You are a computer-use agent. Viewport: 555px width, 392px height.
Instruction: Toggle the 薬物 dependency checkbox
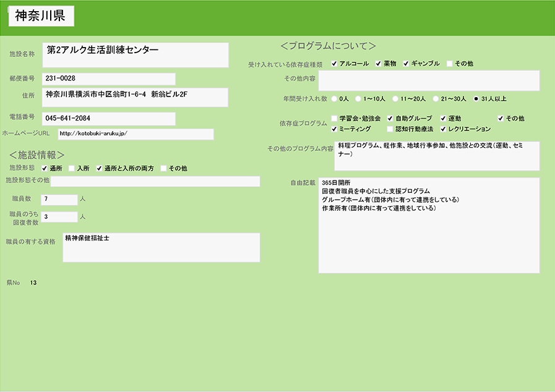point(378,64)
